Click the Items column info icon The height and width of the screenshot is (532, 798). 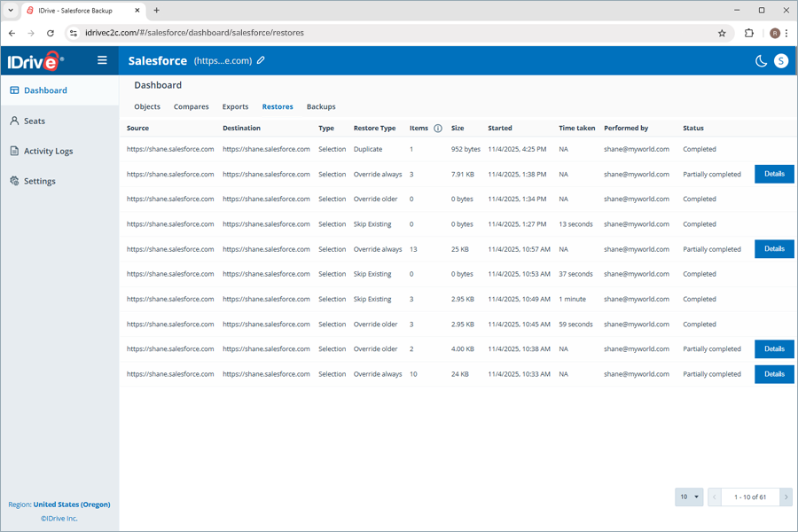(x=438, y=129)
